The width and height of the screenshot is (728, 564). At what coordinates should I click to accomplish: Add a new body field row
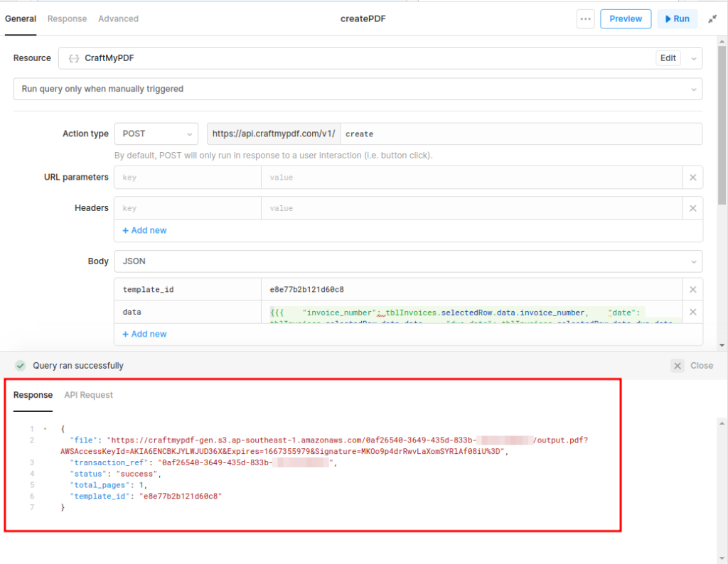point(144,334)
